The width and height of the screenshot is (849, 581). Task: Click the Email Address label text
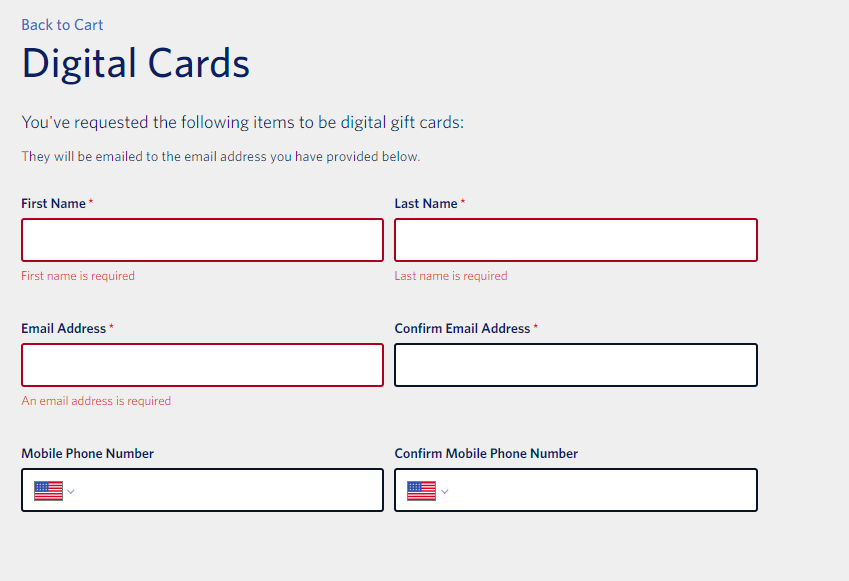click(63, 329)
